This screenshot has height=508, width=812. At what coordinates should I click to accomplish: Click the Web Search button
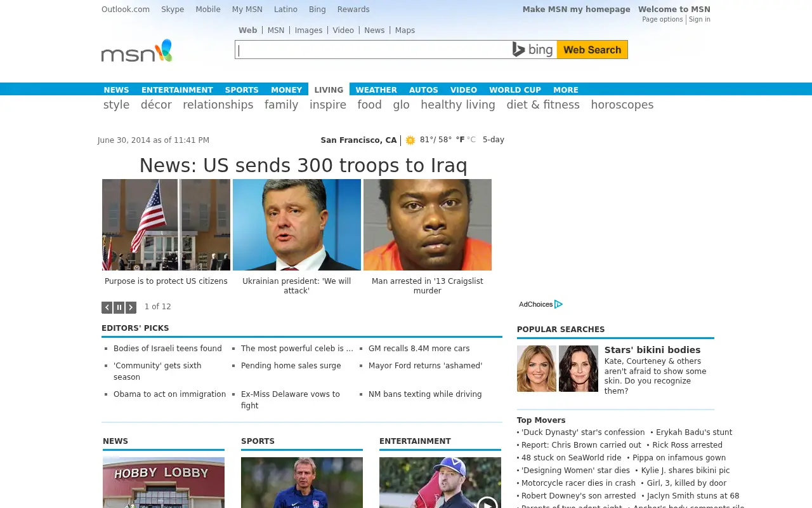[x=593, y=50]
